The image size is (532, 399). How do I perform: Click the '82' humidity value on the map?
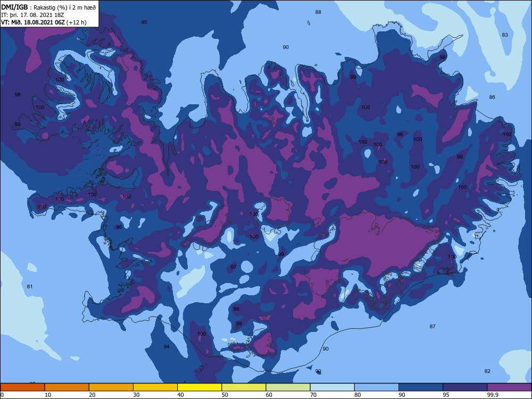[487, 371]
